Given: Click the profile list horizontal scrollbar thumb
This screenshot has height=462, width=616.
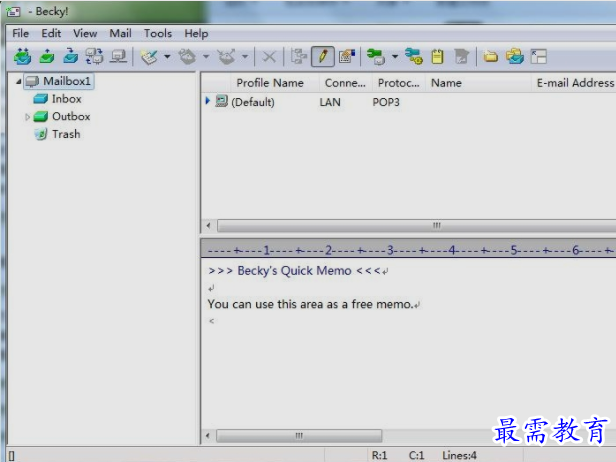Looking at the screenshot, I should [x=416, y=226].
